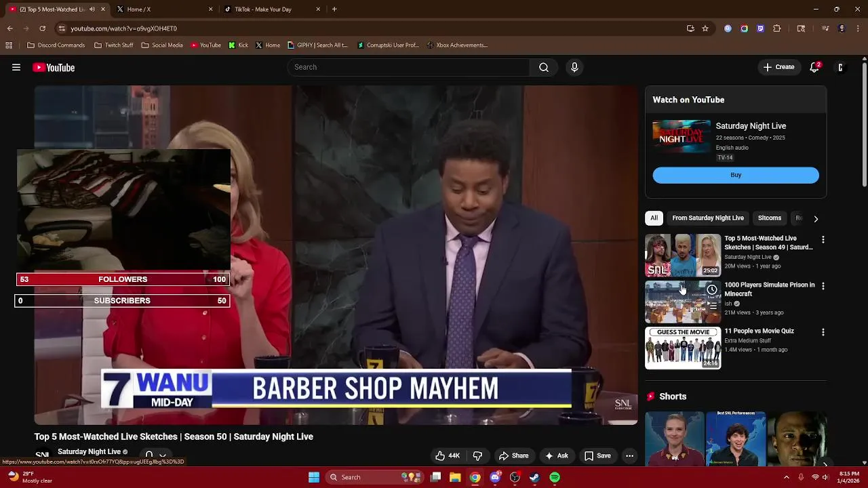
Task: Reload the page
Action: pyautogui.click(x=42, y=28)
